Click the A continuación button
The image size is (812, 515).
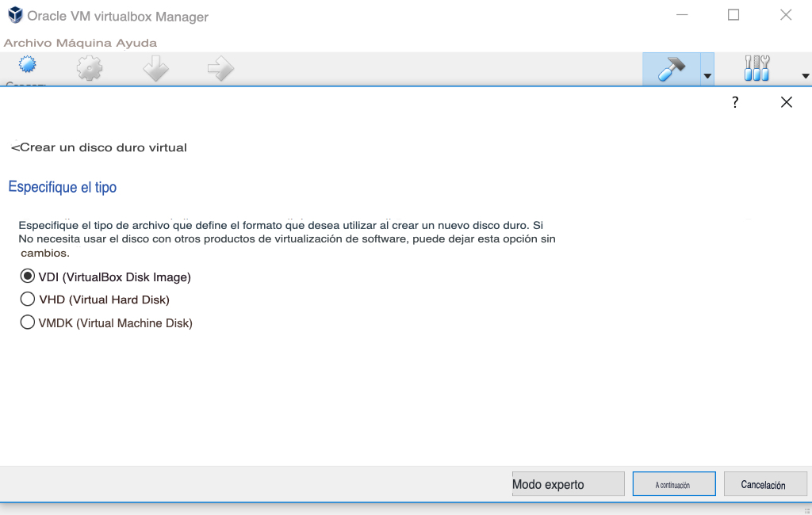pyautogui.click(x=674, y=484)
